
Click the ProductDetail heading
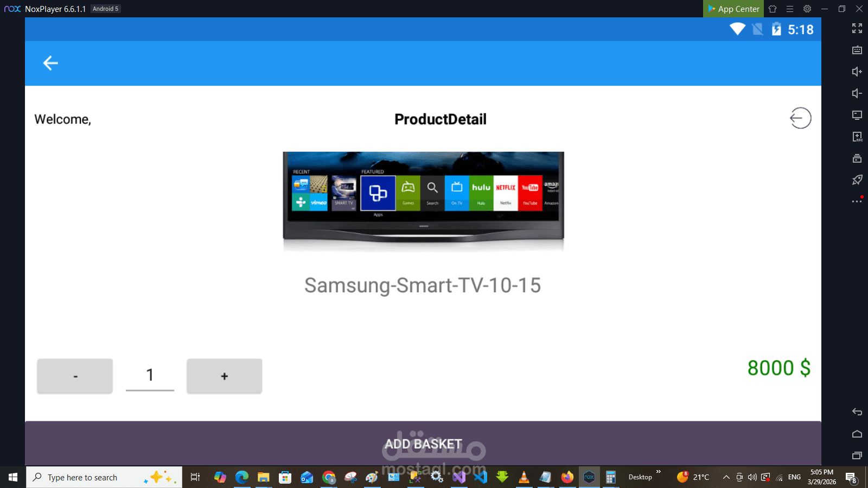point(441,119)
